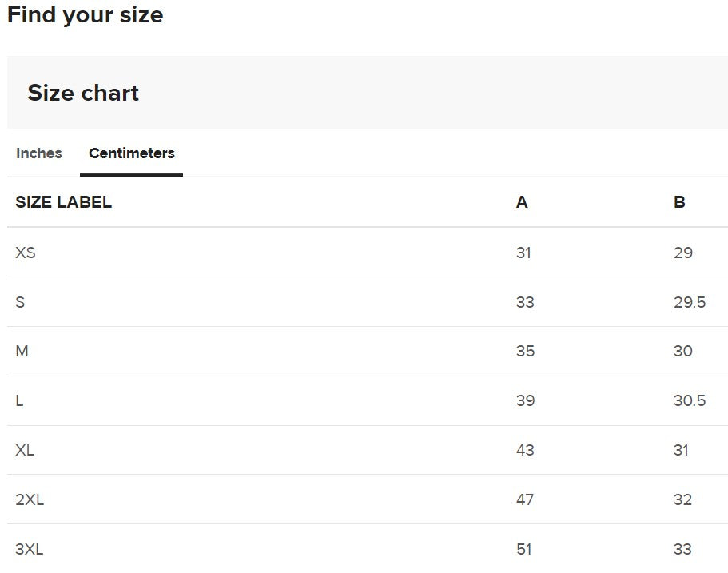Select the A value 51 for 3XL
This screenshot has width=728, height=573.
tap(524, 549)
